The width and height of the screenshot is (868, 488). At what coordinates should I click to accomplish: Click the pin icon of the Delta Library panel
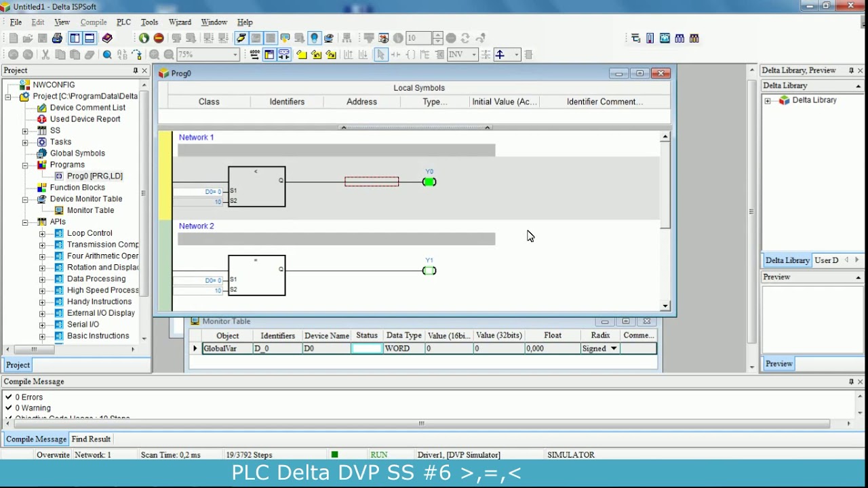[x=851, y=70]
